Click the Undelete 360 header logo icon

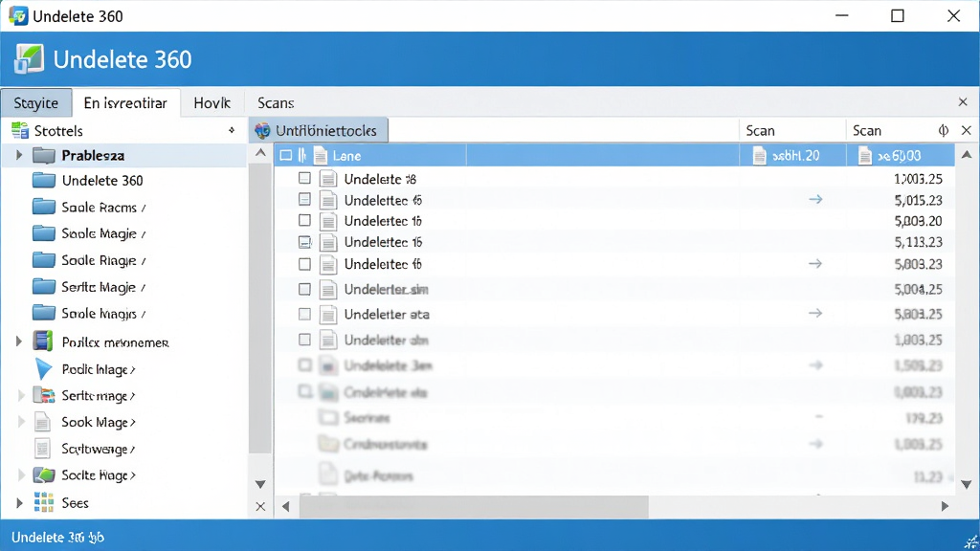(29, 59)
